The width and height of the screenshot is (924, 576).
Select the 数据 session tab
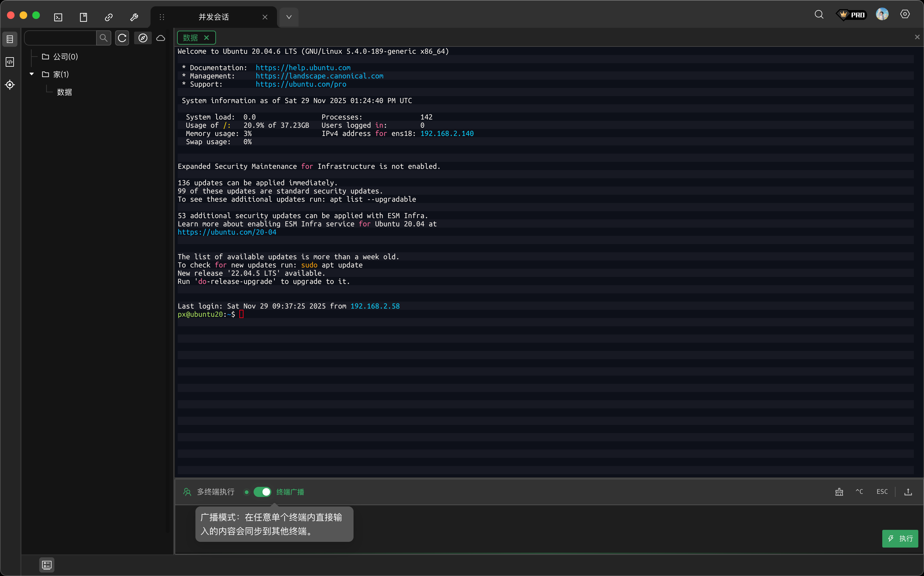190,38
